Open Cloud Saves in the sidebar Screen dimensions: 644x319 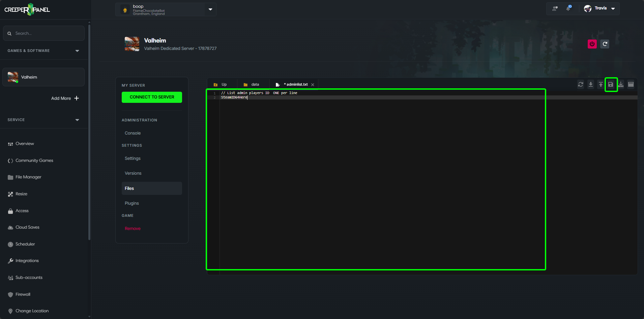click(x=27, y=227)
